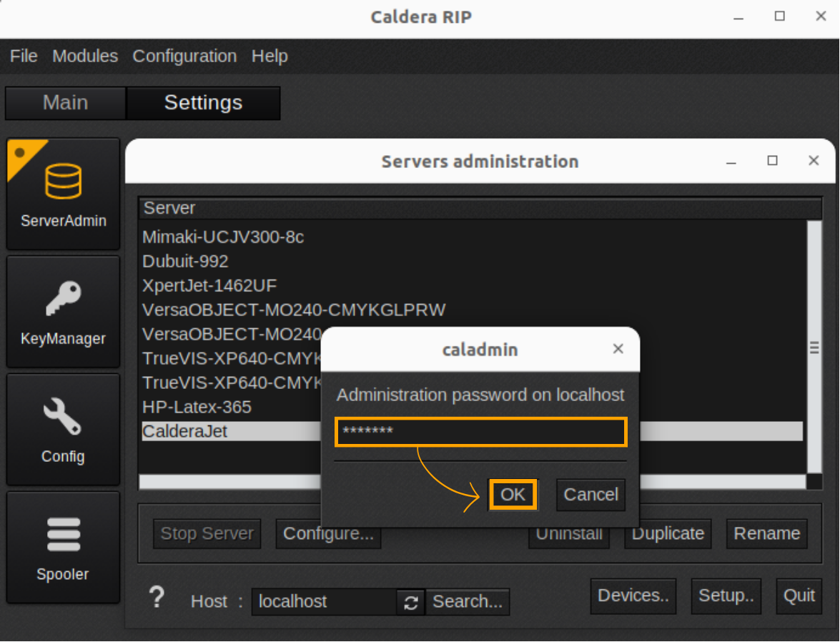The image size is (840, 642).
Task: Open the Spooler stack icon
Action: 63,535
